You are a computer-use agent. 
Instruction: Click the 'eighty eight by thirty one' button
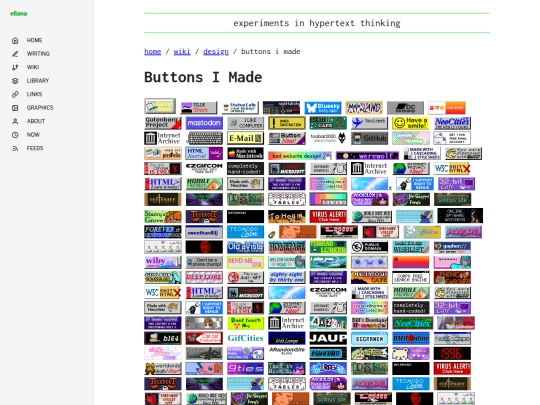point(287,277)
